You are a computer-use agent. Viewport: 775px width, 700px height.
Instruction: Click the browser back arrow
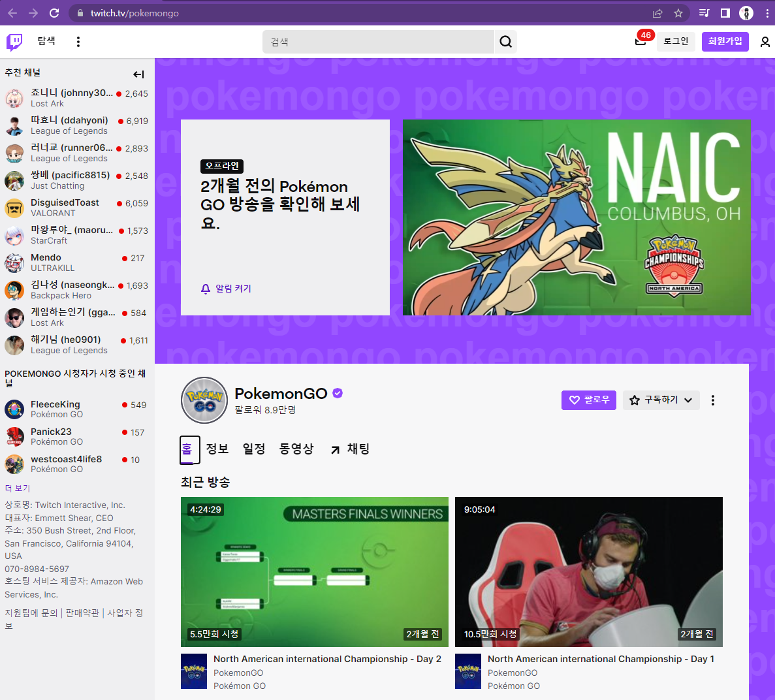(12, 13)
